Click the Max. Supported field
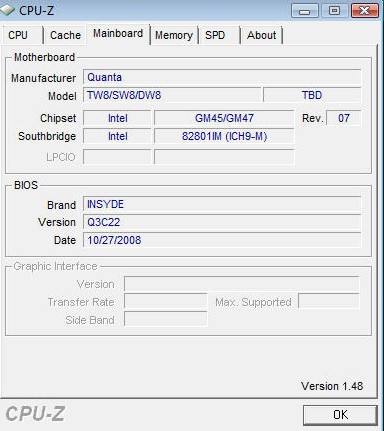Screen dimensions: 384x431 (329, 302)
